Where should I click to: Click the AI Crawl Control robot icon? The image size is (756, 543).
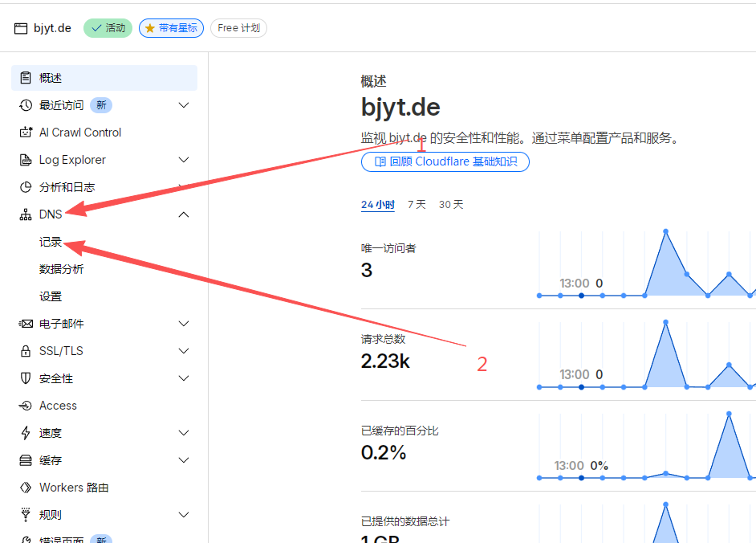click(x=26, y=133)
